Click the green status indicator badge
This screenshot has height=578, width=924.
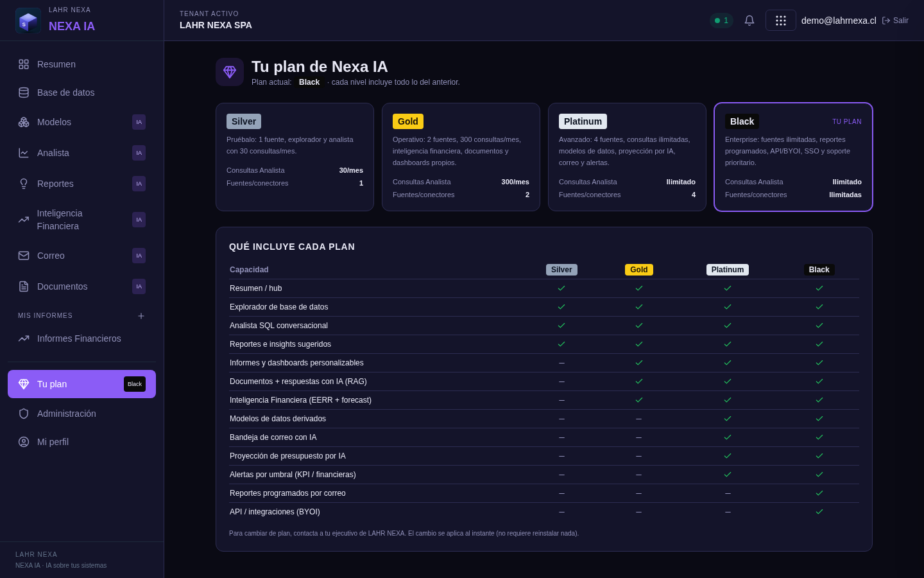pyautogui.click(x=721, y=21)
